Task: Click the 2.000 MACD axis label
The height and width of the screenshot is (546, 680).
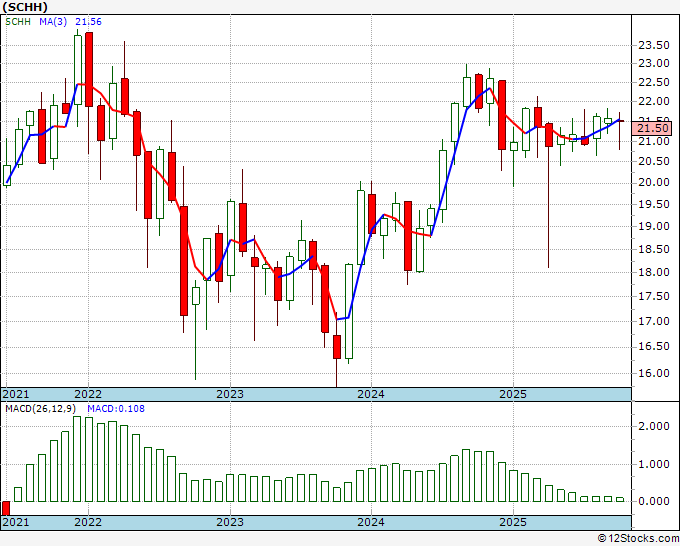Action: [654, 426]
